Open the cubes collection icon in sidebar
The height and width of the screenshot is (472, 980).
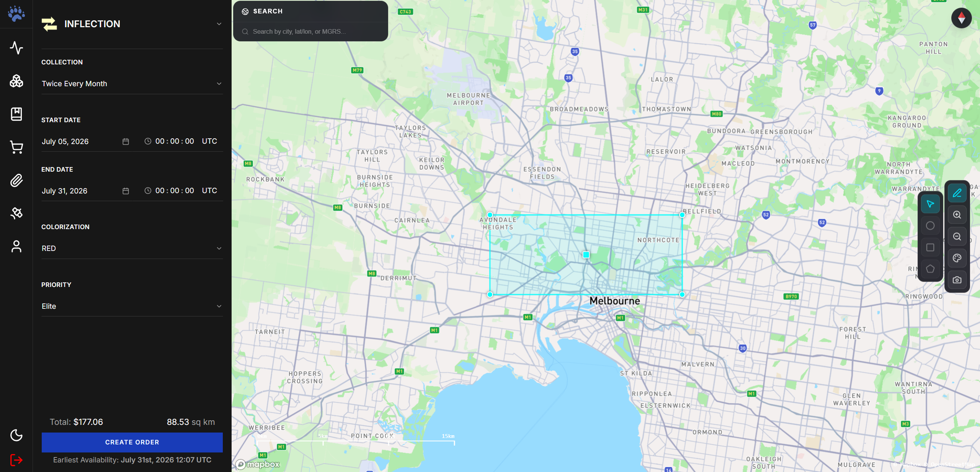[16, 81]
